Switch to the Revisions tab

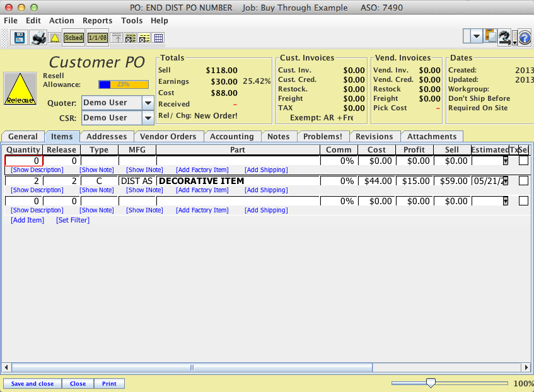click(x=374, y=137)
